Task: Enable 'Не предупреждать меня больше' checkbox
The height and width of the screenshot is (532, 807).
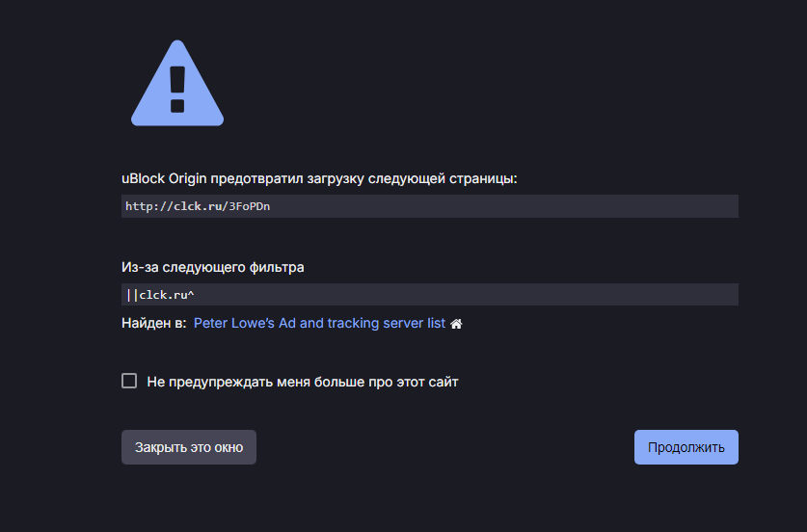Action: (129, 381)
